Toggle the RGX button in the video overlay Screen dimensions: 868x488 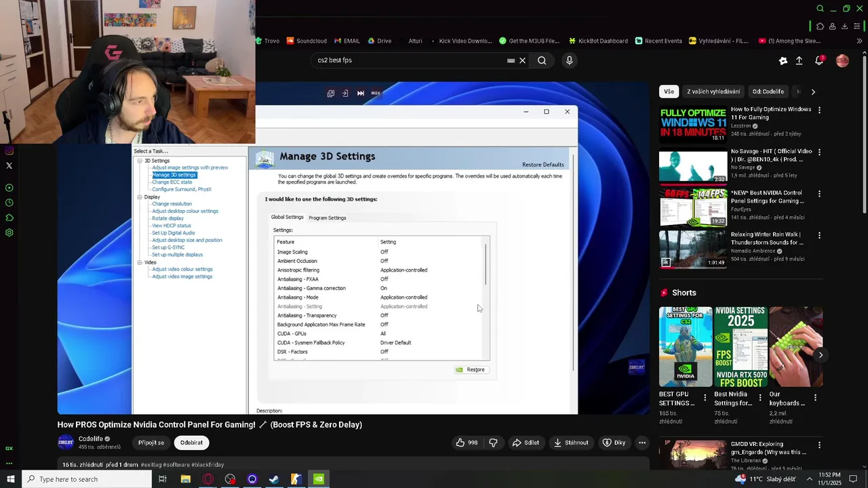point(376,94)
